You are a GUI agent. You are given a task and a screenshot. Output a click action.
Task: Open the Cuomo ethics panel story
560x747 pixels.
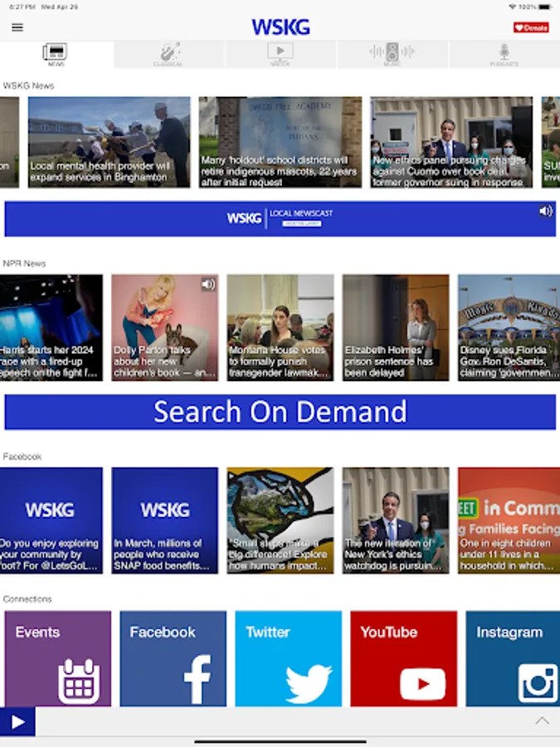click(451, 142)
